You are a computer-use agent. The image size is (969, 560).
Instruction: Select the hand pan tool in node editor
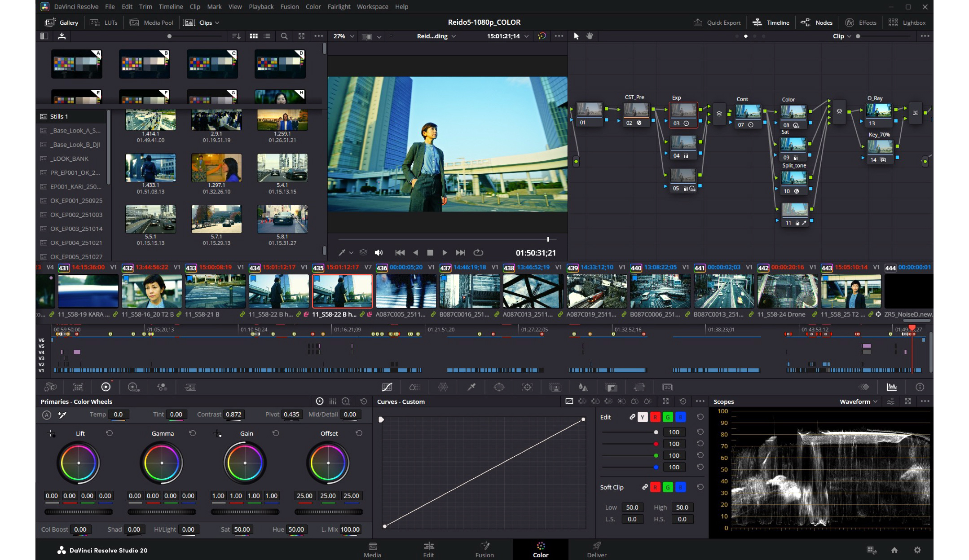point(590,36)
